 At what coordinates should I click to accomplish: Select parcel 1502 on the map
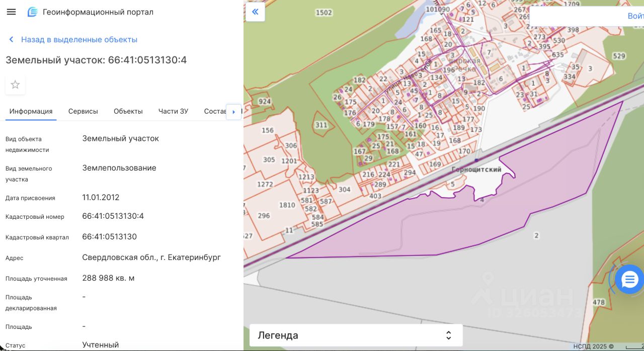point(324,13)
